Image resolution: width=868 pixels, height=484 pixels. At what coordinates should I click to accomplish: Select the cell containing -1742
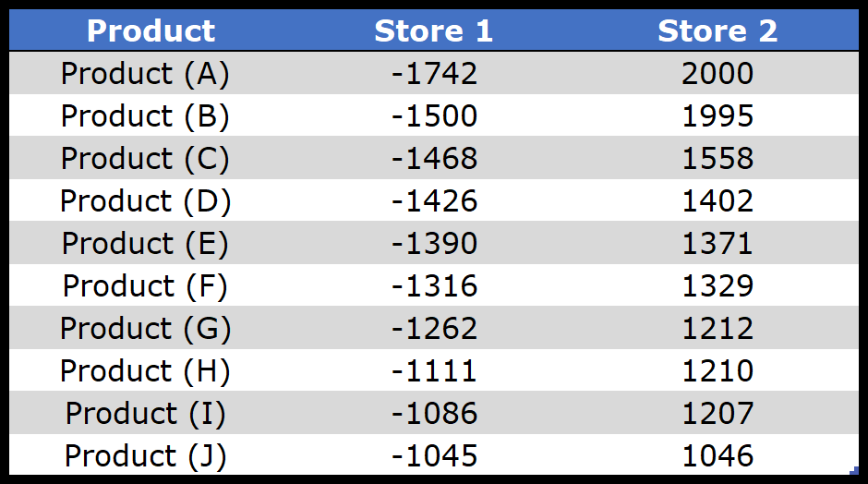coord(434,73)
